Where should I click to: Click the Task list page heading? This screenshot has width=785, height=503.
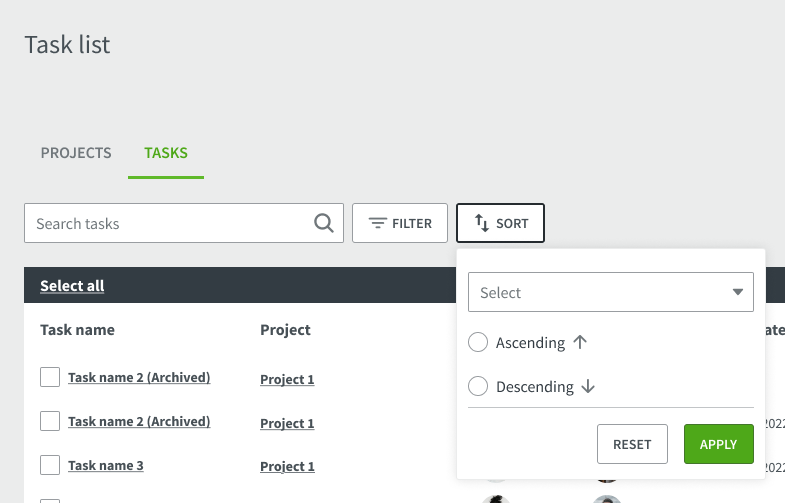(x=67, y=45)
